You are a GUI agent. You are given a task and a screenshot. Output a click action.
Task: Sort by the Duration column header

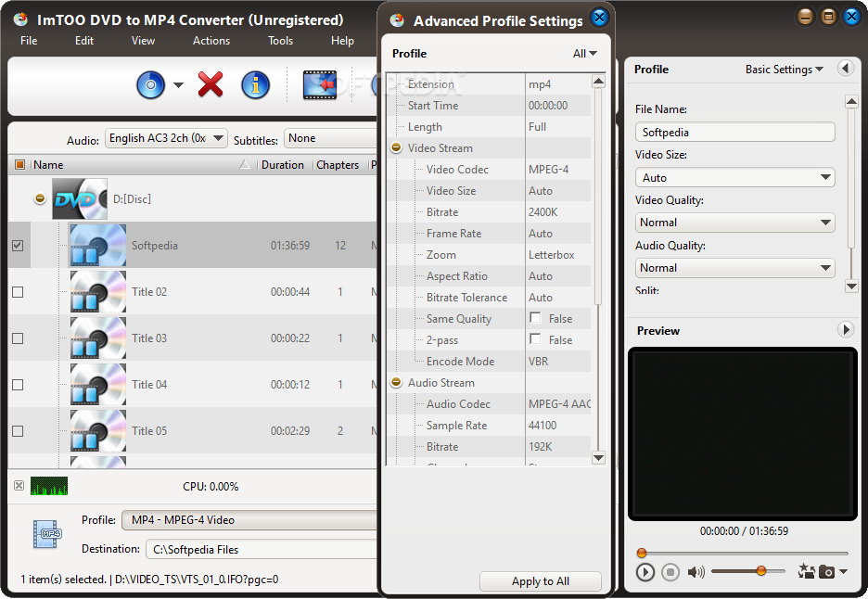tap(283, 164)
